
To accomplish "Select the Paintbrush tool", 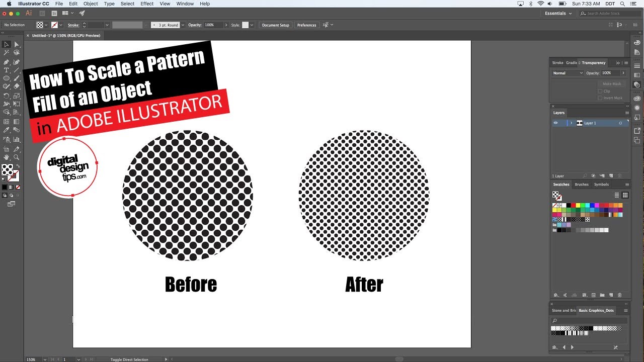I will point(16,78).
